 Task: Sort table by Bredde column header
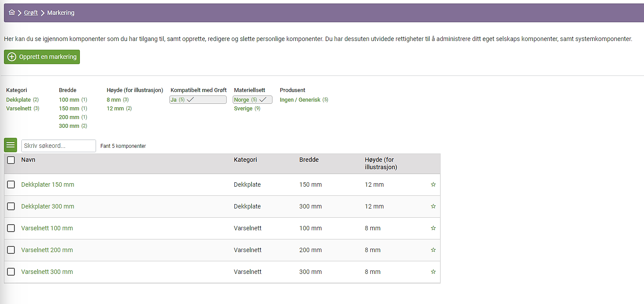tap(309, 160)
